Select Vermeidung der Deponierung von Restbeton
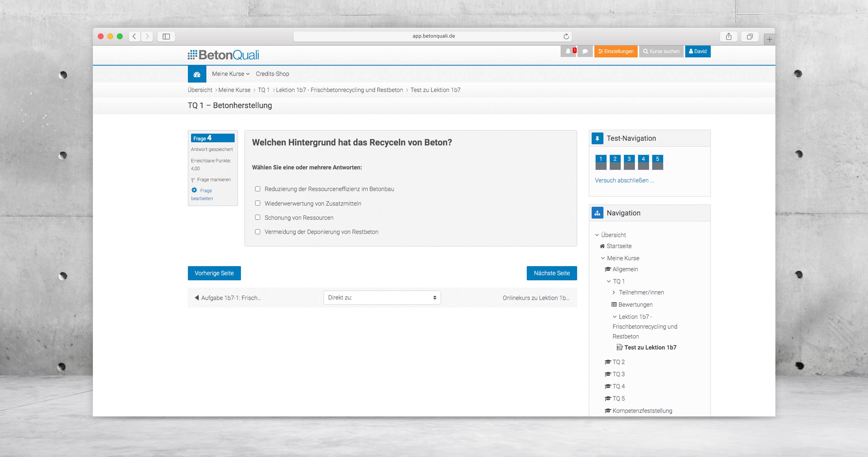Screen dimensions: 868x457 click(258, 231)
